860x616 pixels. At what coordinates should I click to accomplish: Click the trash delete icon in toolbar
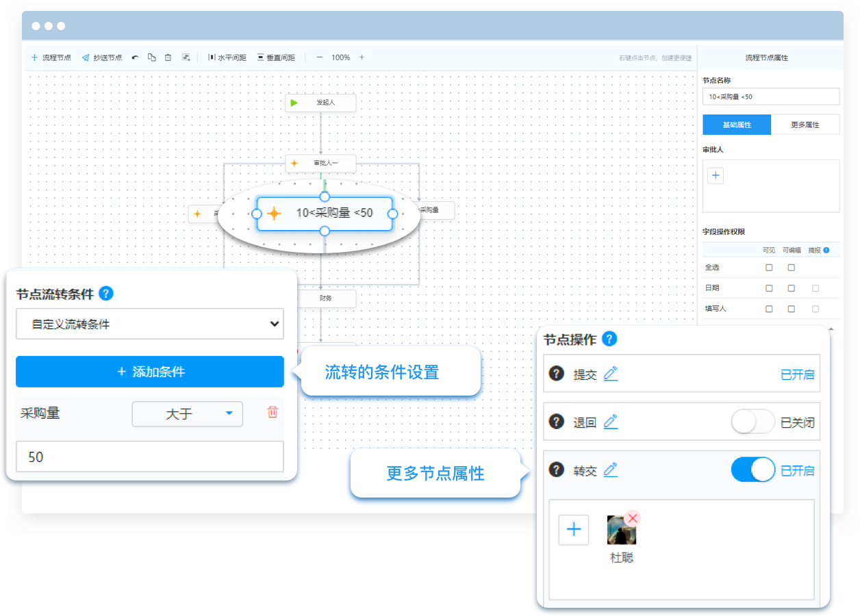(168, 57)
